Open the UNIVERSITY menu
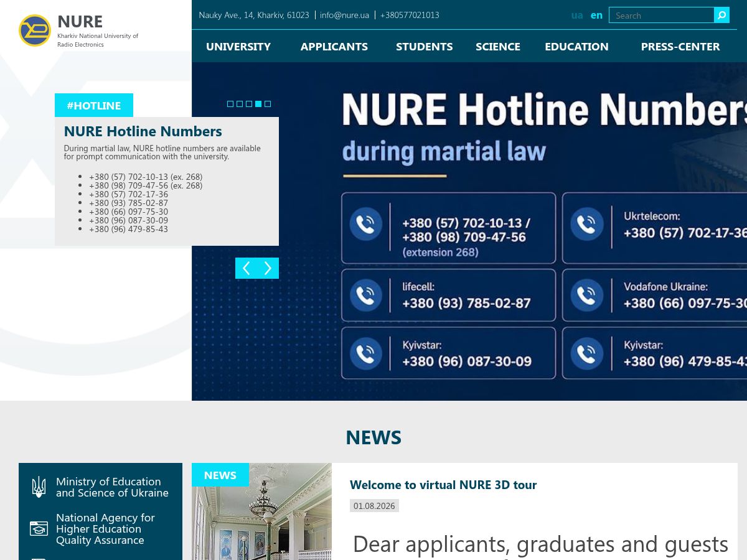This screenshot has height=560, width=747. 238,46
